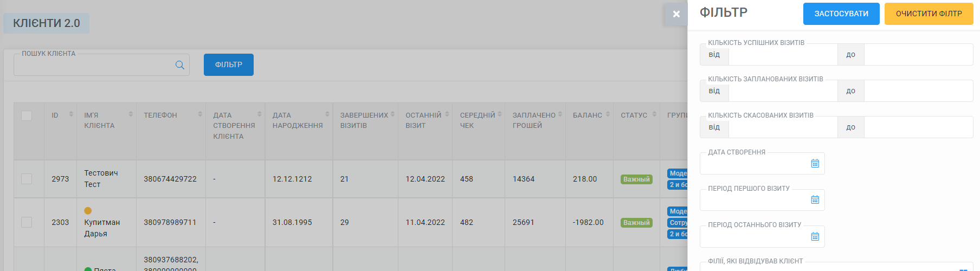Click the Очистити філтр button
Image resolution: width=980 pixels, height=271 pixels.
pos(929,14)
